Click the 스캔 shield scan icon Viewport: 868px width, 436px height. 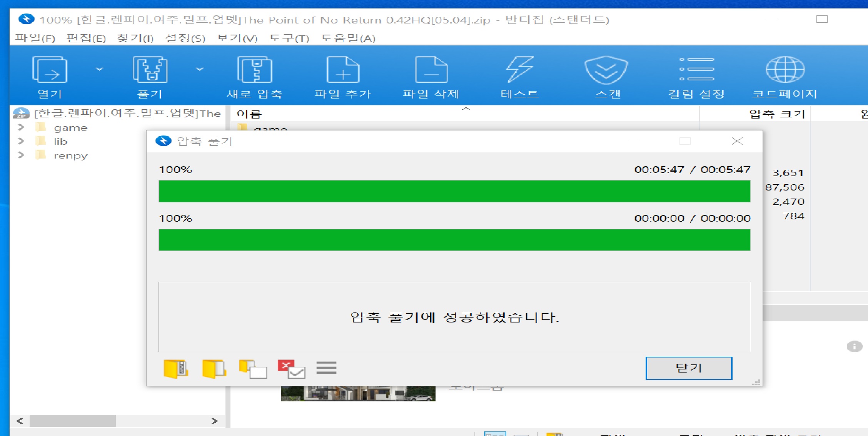click(606, 70)
